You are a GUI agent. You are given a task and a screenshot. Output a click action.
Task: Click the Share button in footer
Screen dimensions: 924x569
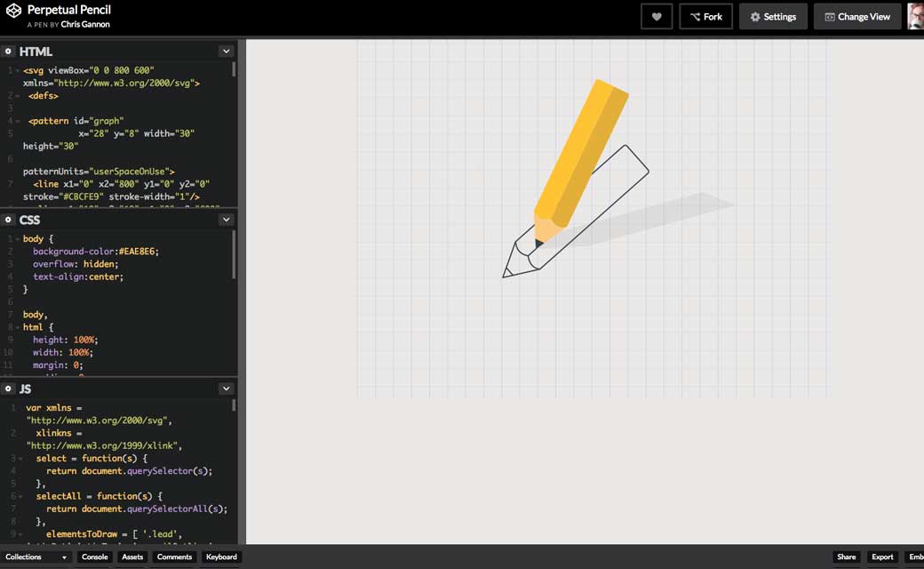pos(846,557)
